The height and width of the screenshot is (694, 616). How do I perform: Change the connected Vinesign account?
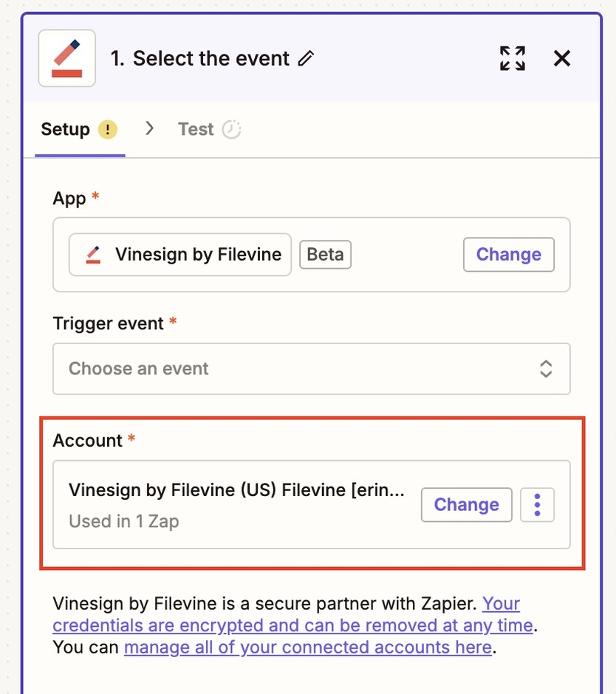pos(466,504)
